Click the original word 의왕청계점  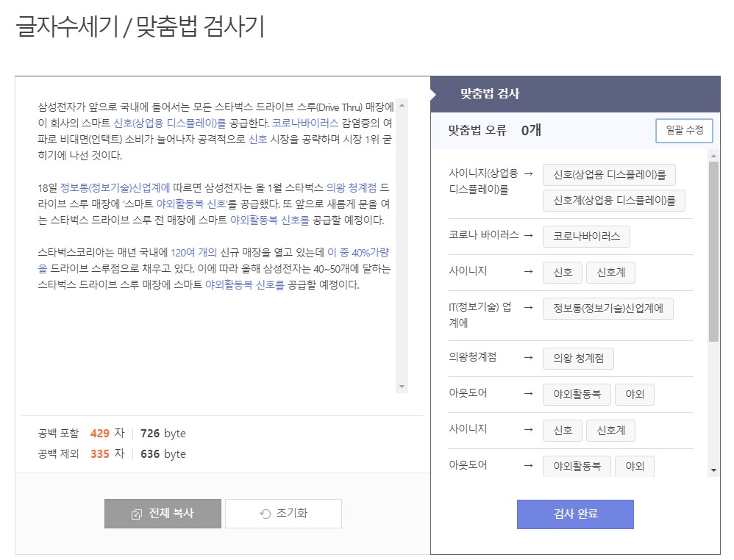(472, 357)
